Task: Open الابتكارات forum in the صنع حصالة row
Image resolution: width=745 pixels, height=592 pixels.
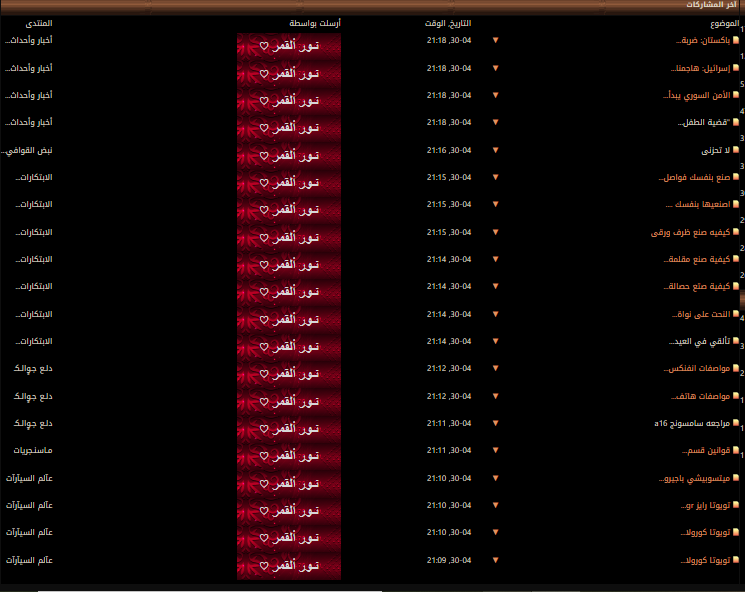Action: point(34,286)
